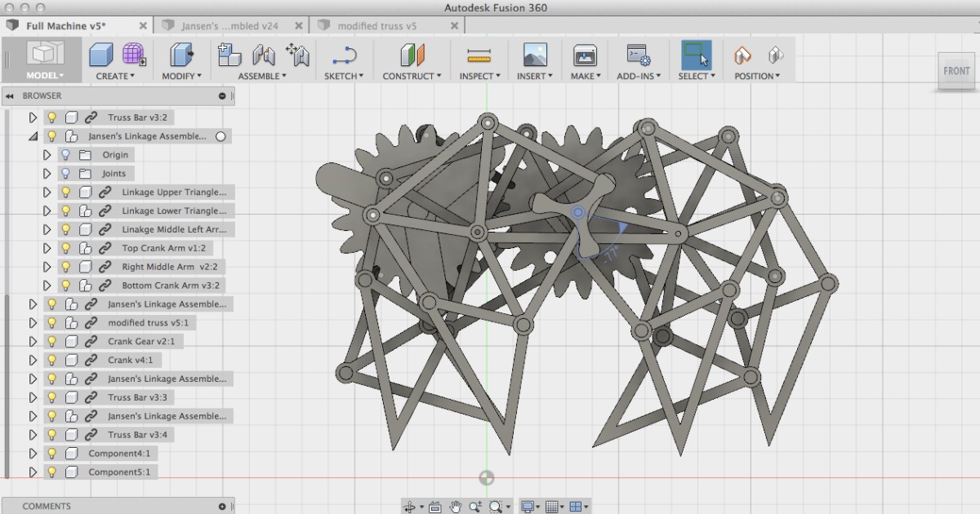Select the Sketch tool icon
Viewport: 980px width, 514px height.
tap(344, 57)
